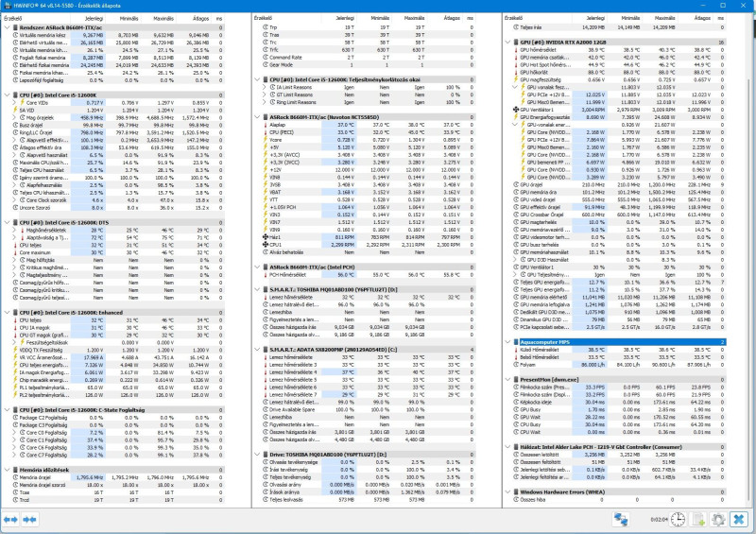The height and width of the screenshot is (534, 756).
Task: Collapse GPU NVIDIA RTX A2000 12GB group
Action: point(508,43)
